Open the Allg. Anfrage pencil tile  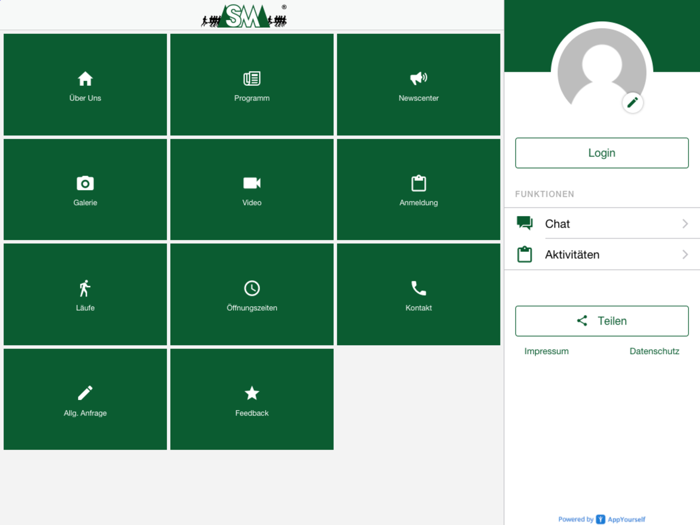tap(85, 399)
